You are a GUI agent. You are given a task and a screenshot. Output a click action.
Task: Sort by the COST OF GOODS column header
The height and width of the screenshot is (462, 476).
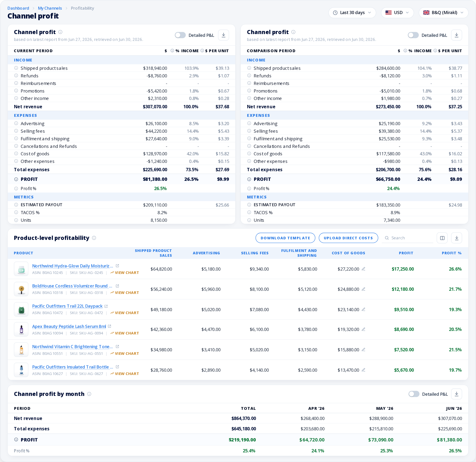348,253
